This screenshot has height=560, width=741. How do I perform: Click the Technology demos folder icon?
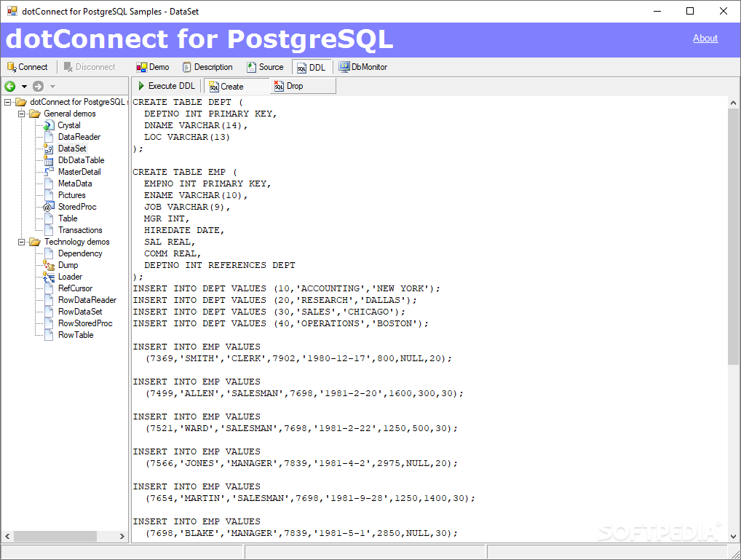(x=34, y=242)
